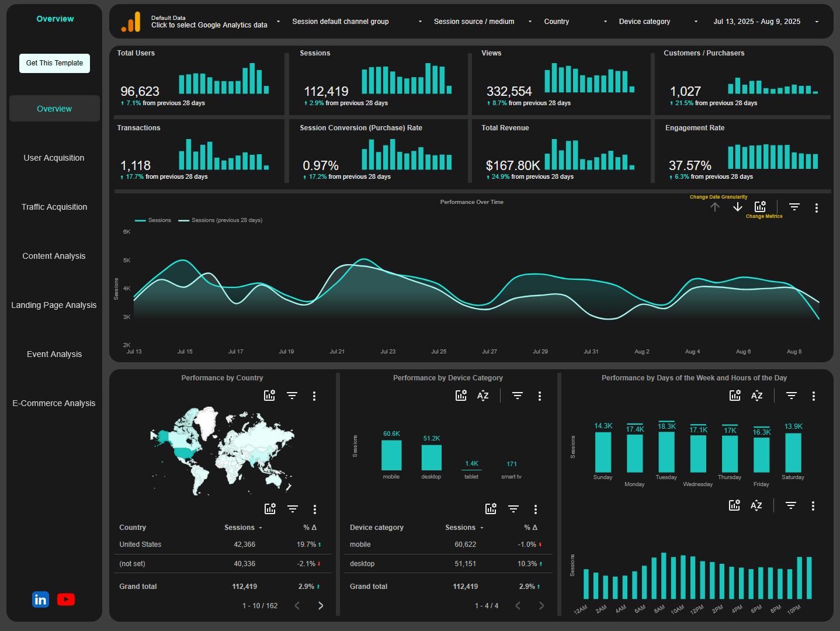
Task: Expand the Country filter dropdown
Action: tap(575, 22)
